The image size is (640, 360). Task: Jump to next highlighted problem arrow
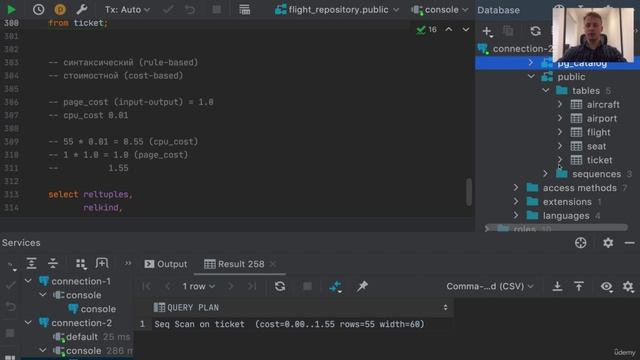pyautogui.click(x=466, y=29)
